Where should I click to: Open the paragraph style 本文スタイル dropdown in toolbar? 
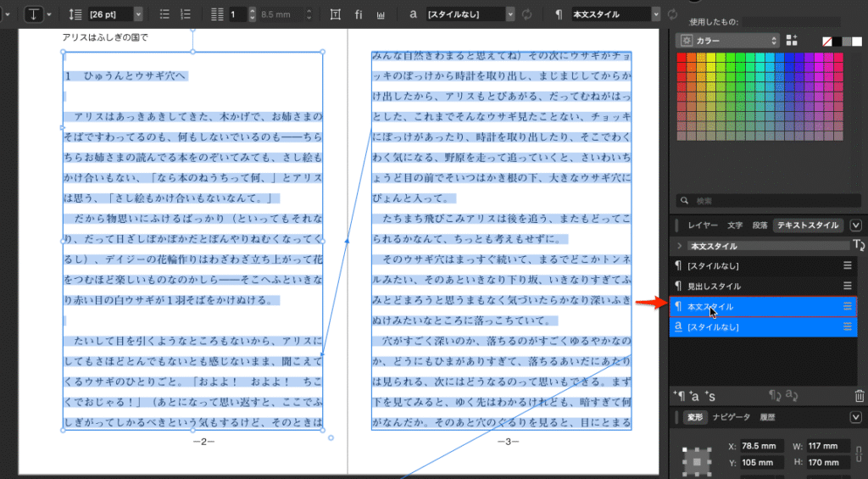pos(655,14)
